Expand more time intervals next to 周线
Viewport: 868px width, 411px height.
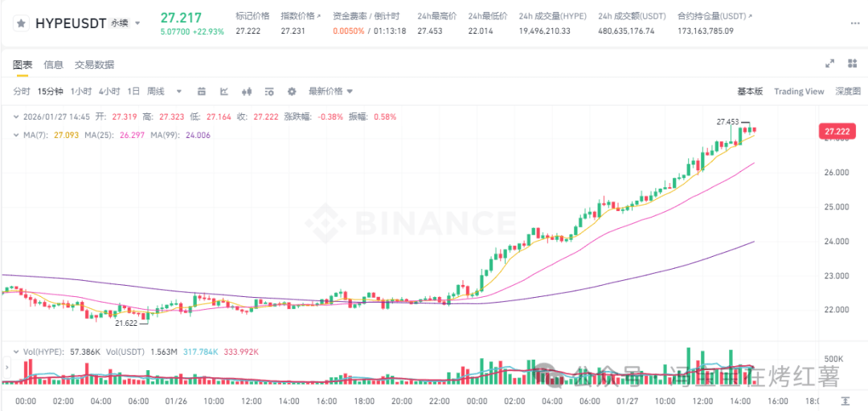[178, 92]
